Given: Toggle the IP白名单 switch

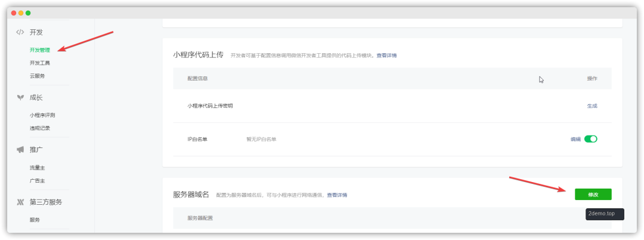Looking at the screenshot, I should tap(590, 139).
